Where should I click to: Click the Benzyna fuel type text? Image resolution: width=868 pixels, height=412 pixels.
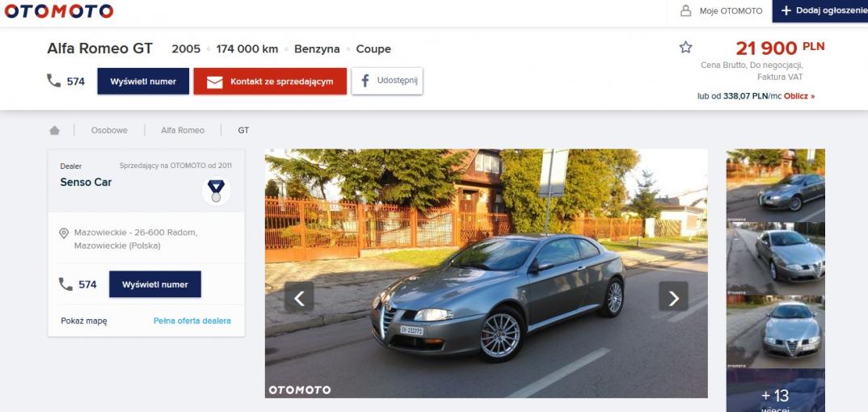click(317, 48)
